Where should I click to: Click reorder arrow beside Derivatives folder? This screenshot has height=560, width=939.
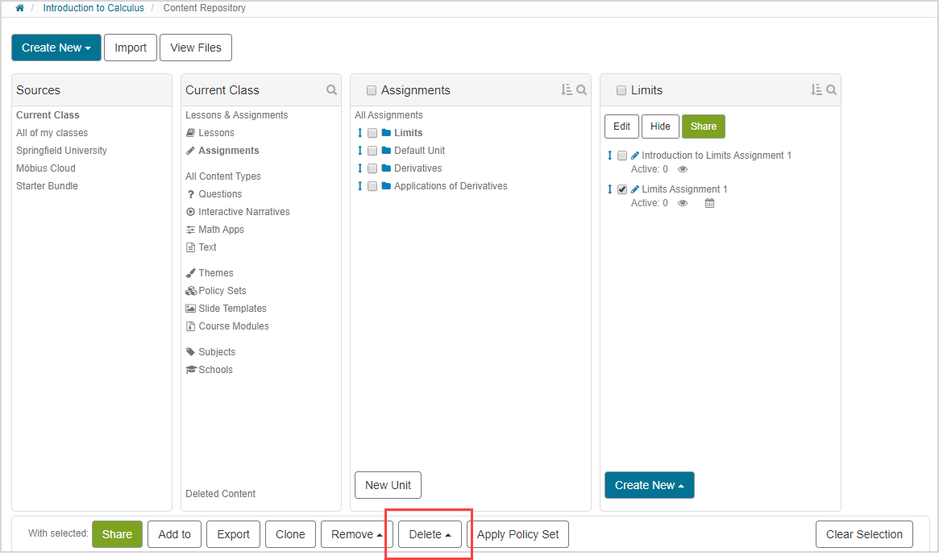coord(359,168)
